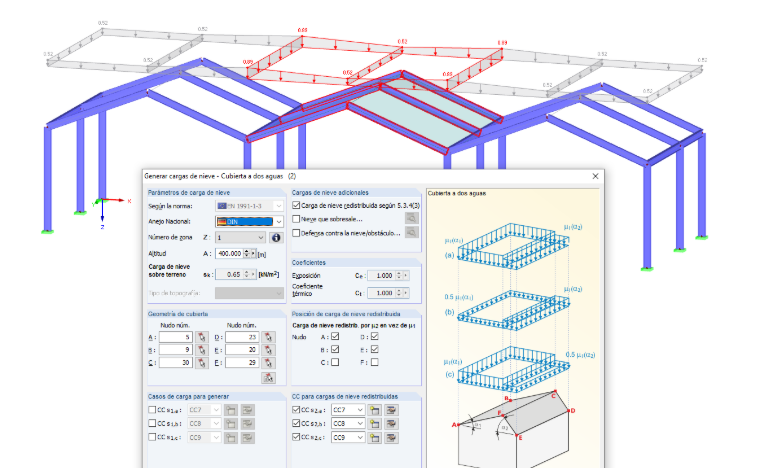Click new load case icon beside CC s1,c
760x468 pixels.
[x=231, y=437]
